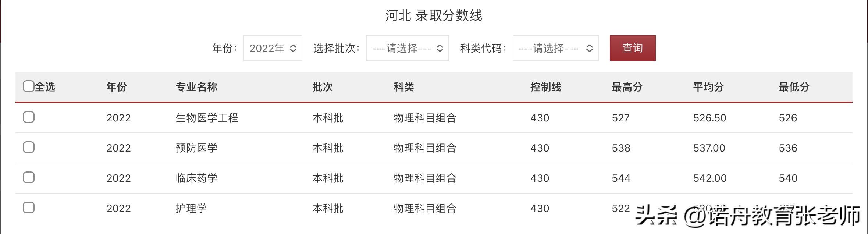
Task: Select the 预防医学 row checkbox
Action: click(x=29, y=148)
